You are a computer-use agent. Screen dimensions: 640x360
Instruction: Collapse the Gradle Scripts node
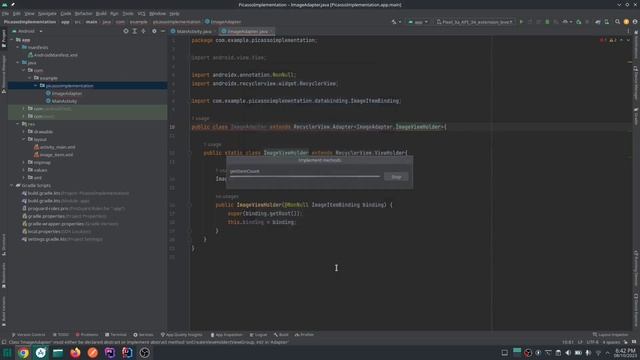point(12,185)
